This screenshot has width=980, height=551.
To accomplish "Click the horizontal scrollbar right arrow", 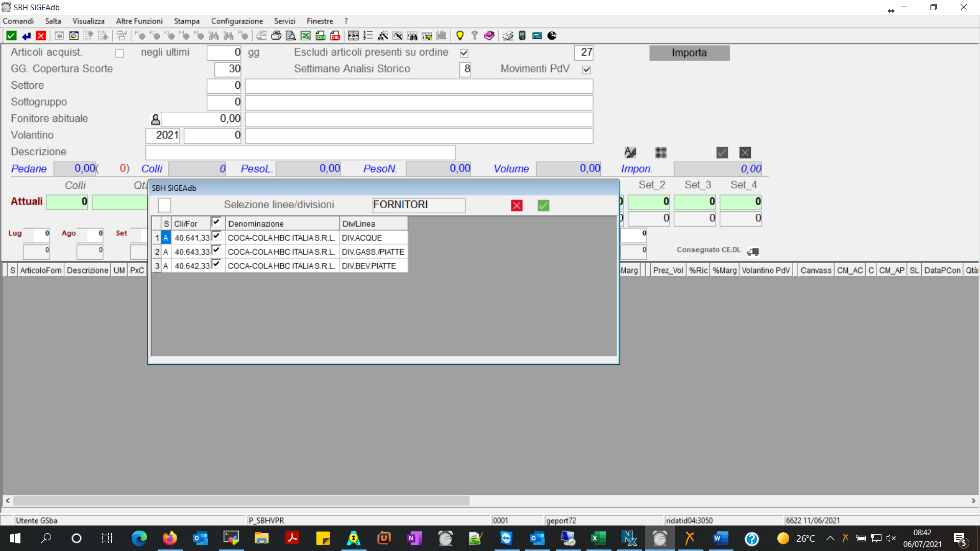I will coord(973,500).
